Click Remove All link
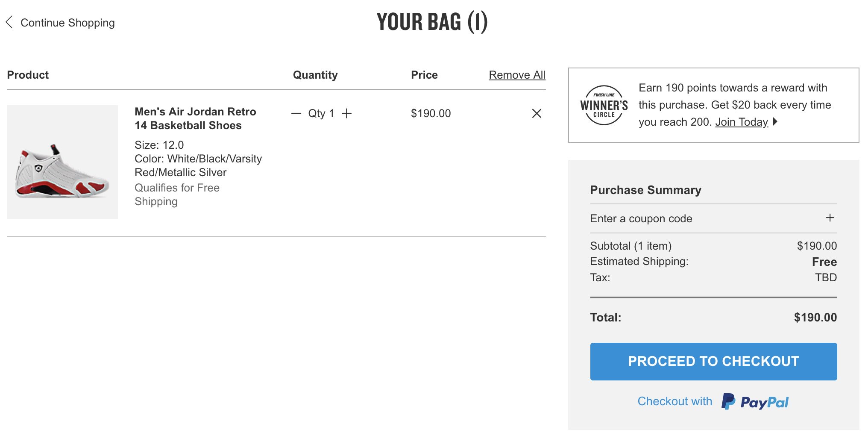This screenshot has width=868, height=439. (517, 75)
